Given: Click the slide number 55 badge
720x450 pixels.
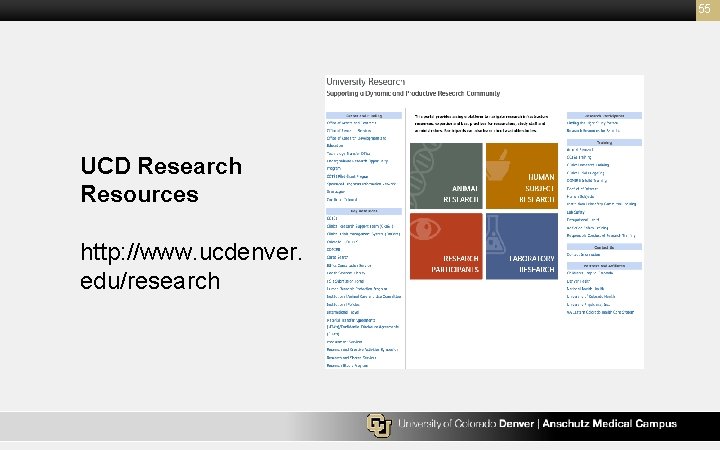Looking at the screenshot, I should [708, 10].
